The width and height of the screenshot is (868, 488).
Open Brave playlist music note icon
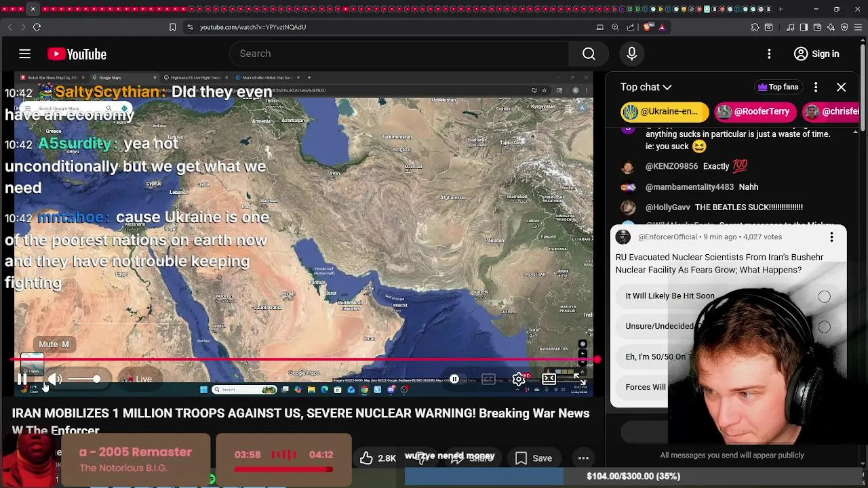(x=791, y=27)
